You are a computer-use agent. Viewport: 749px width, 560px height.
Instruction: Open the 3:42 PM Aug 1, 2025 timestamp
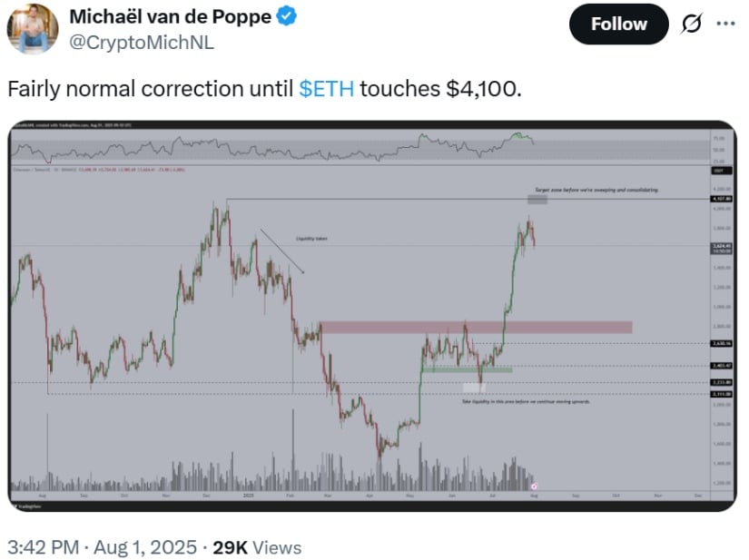click(103, 547)
